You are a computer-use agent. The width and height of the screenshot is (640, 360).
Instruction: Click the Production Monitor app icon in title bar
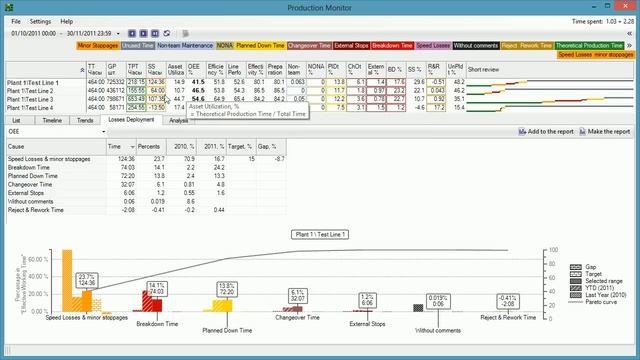(x=9, y=7)
